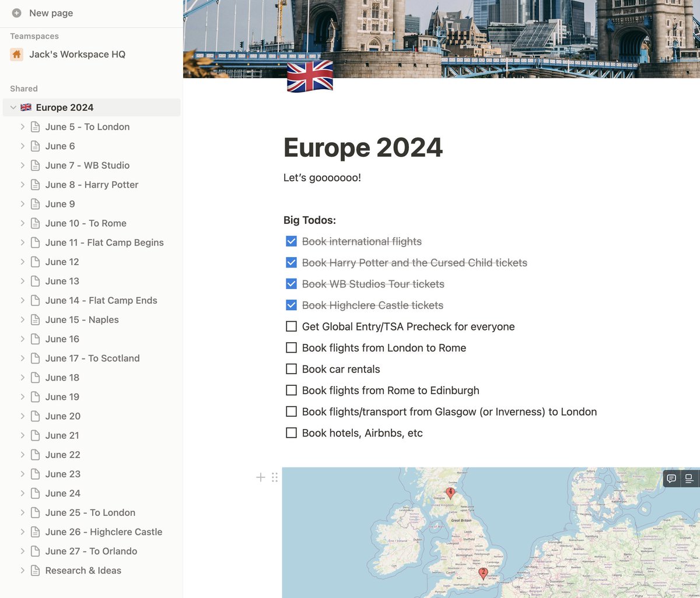Click the page icon of June 9
Image resolution: width=700 pixels, height=598 pixels.
[36, 204]
